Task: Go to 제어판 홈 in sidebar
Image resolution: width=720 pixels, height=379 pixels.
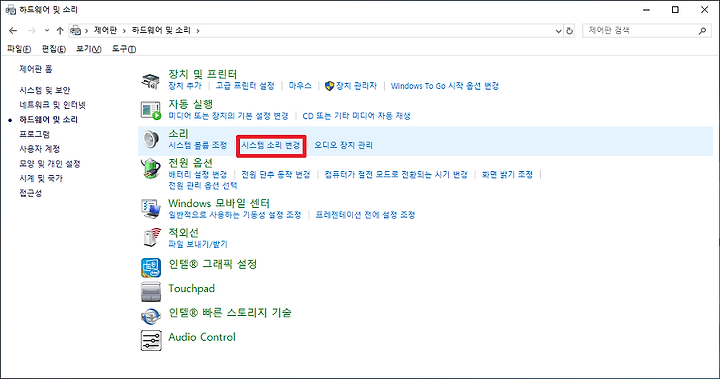Action: [x=36, y=69]
